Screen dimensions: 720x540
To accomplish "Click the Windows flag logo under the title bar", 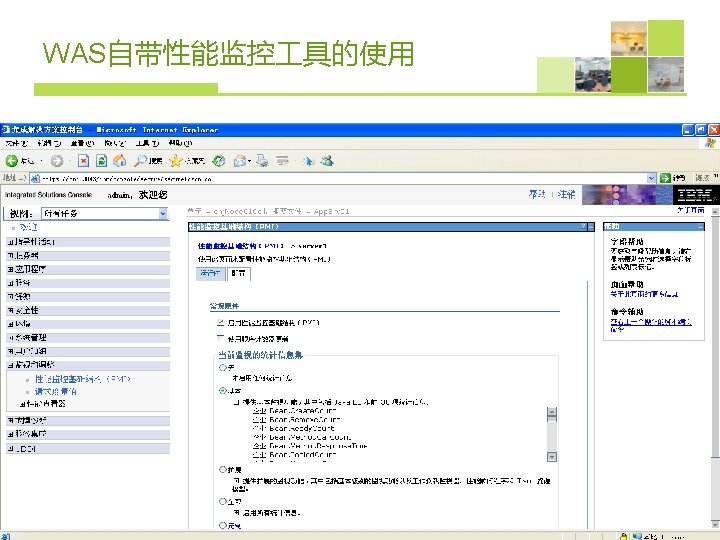I will click(x=711, y=143).
